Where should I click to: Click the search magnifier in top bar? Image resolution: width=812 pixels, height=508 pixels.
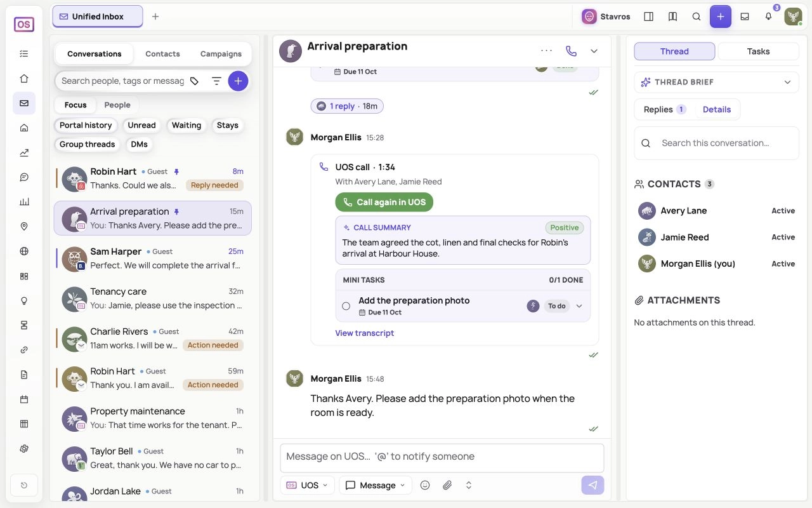pyautogui.click(x=697, y=17)
